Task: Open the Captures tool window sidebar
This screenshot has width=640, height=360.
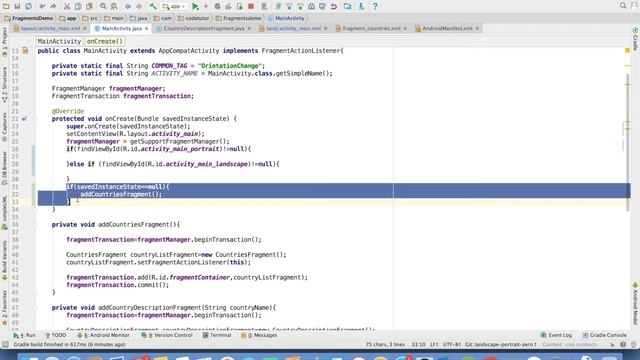Action: click(4, 127)
